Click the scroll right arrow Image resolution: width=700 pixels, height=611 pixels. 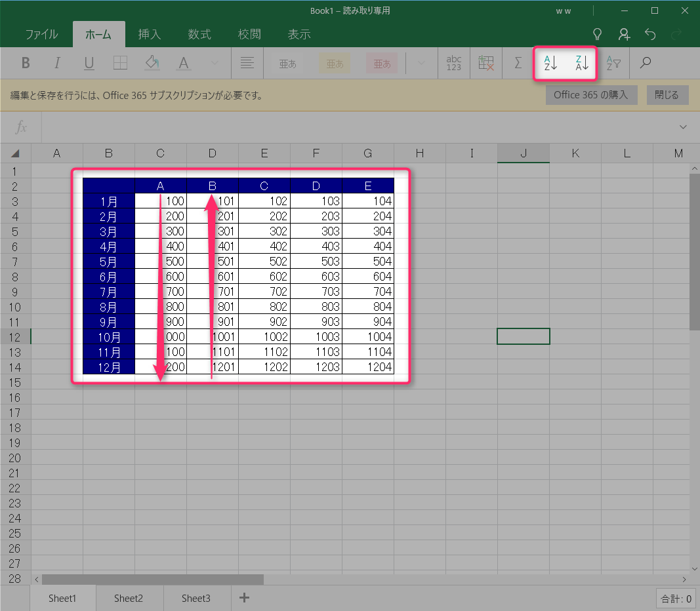pos(684,580)
